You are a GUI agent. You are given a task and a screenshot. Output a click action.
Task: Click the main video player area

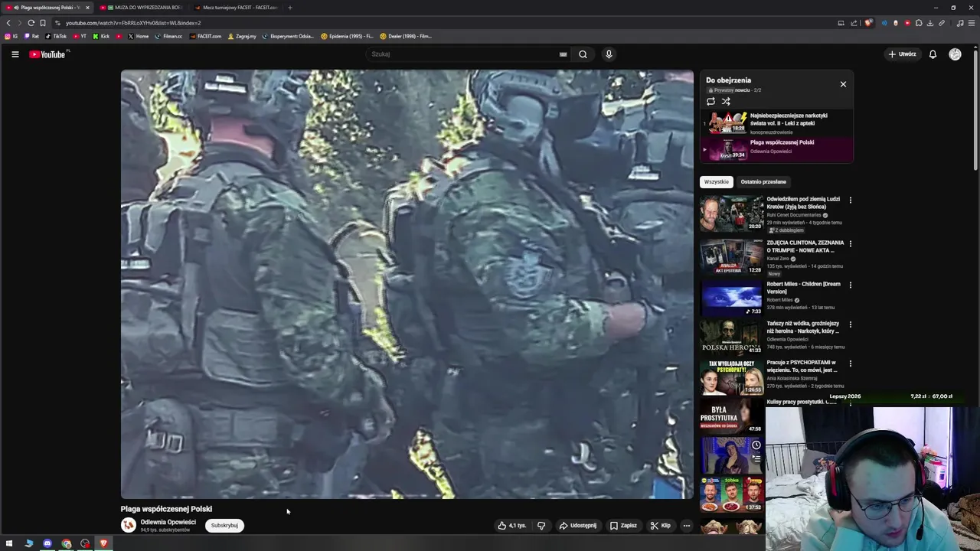click(x=407, y=284)
